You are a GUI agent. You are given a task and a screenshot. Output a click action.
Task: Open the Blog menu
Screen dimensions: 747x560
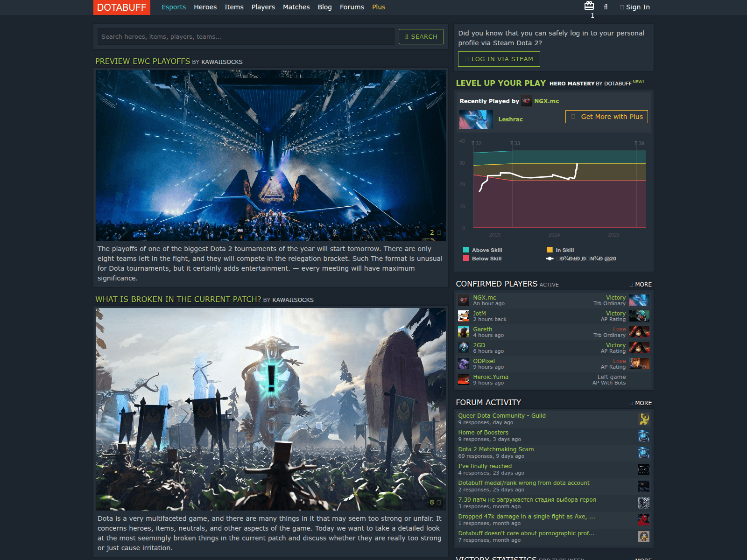pos(325,7)
